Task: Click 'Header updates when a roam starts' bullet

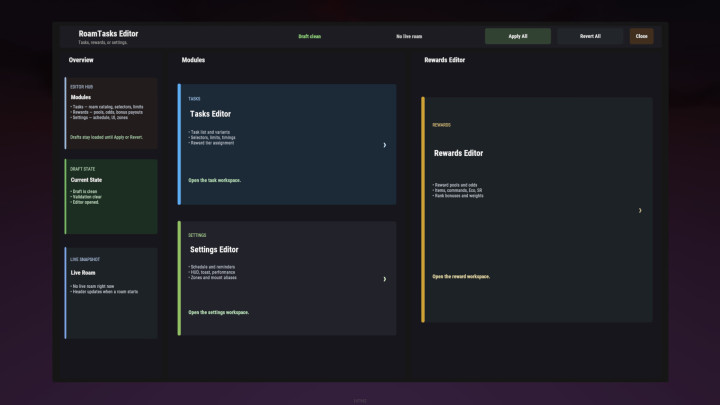Action: tap(104, 292)
